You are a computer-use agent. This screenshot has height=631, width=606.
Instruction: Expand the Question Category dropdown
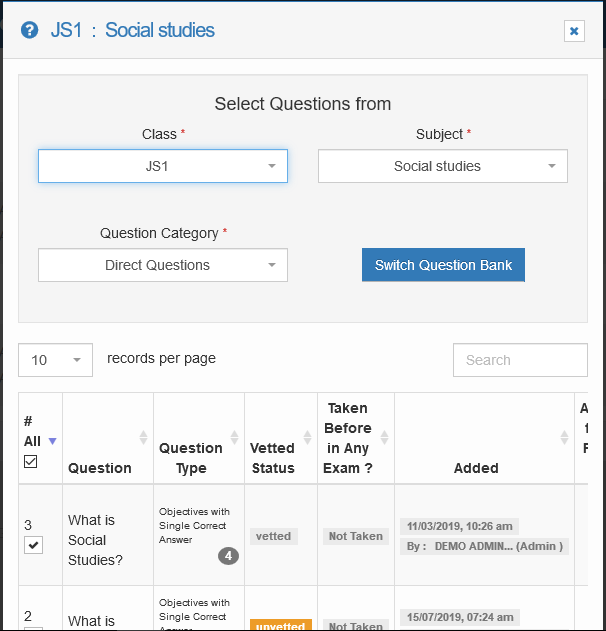[x=163, y=265]
